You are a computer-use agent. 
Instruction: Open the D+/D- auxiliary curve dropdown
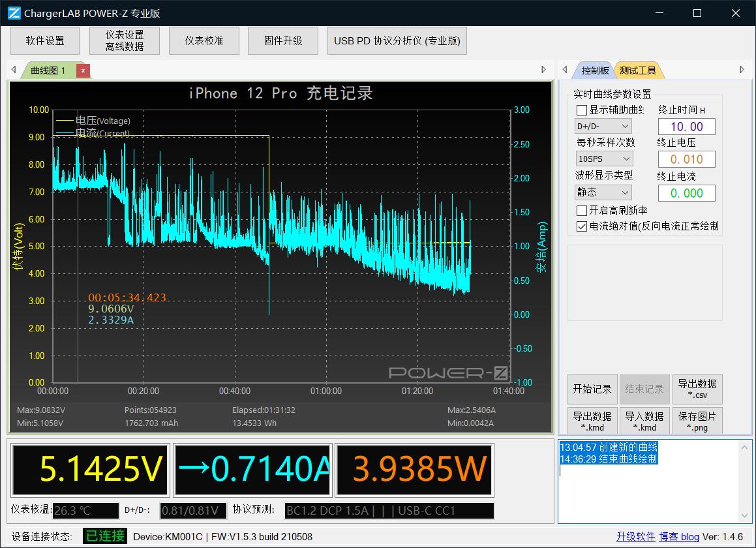click(603, 127)
